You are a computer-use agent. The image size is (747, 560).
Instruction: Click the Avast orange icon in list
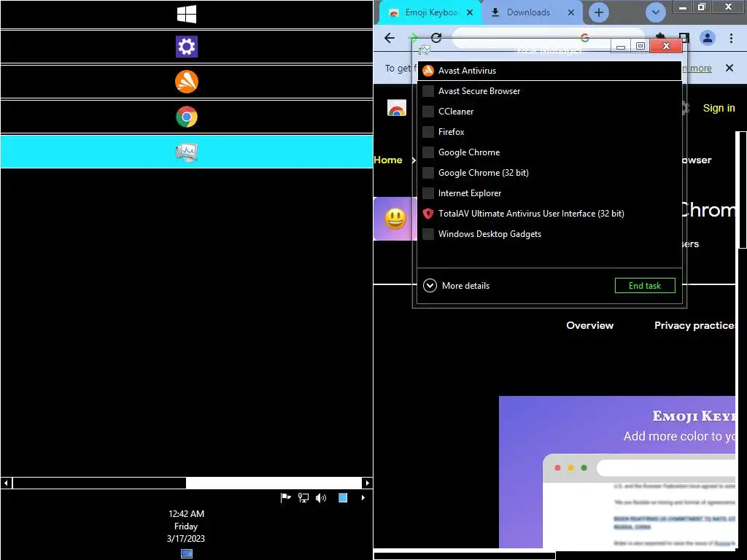point(427,71)
